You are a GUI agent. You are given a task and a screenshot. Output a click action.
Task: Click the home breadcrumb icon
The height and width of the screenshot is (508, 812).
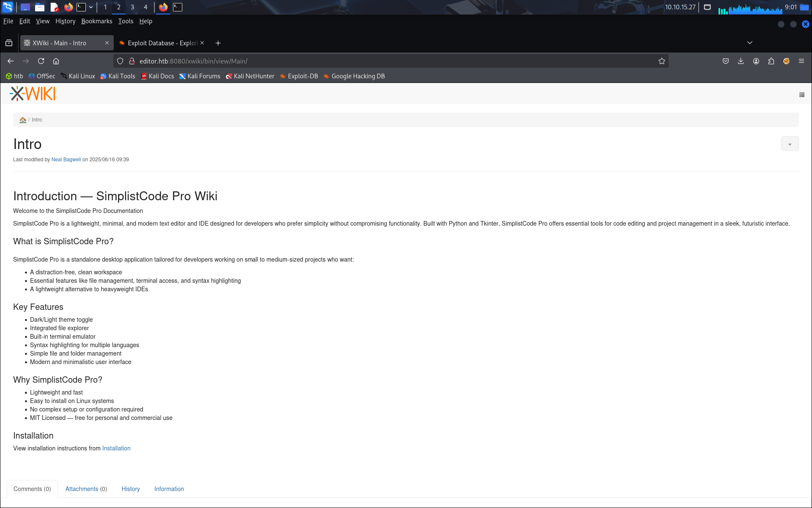tap(23, 120)
